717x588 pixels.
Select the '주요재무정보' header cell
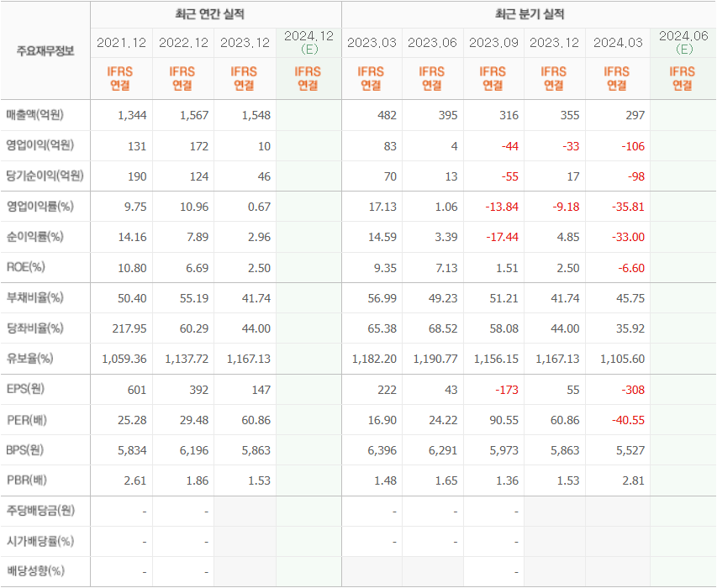point(45,50)
